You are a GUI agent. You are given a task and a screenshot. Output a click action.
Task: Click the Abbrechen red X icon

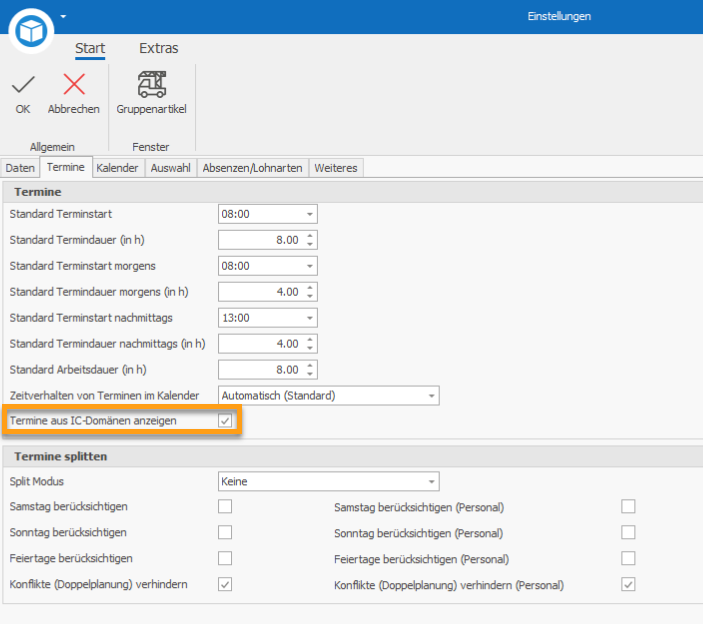tap(74, 85)
